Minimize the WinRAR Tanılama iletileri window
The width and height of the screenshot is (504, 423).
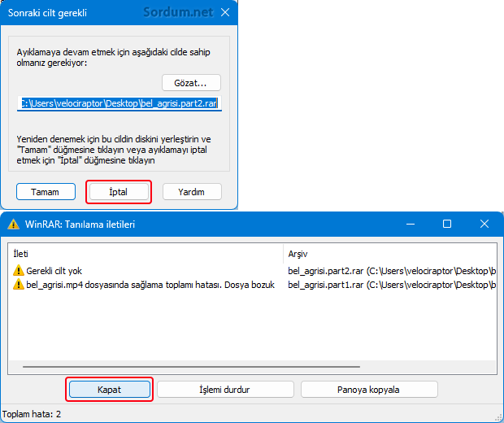(411, 224)
